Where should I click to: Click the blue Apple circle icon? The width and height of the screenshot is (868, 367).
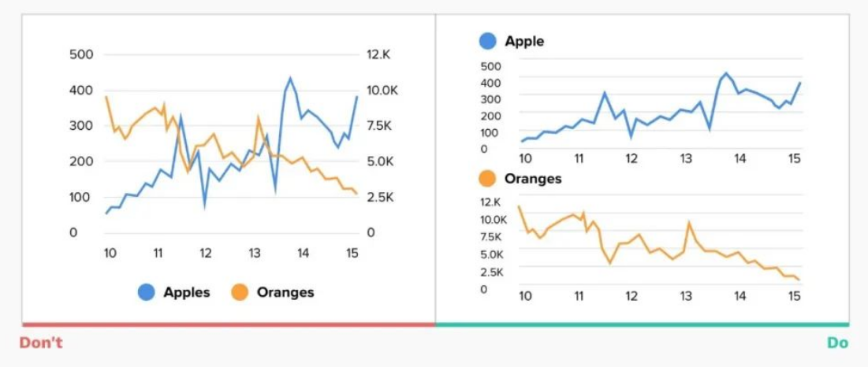tap(487, 41)
